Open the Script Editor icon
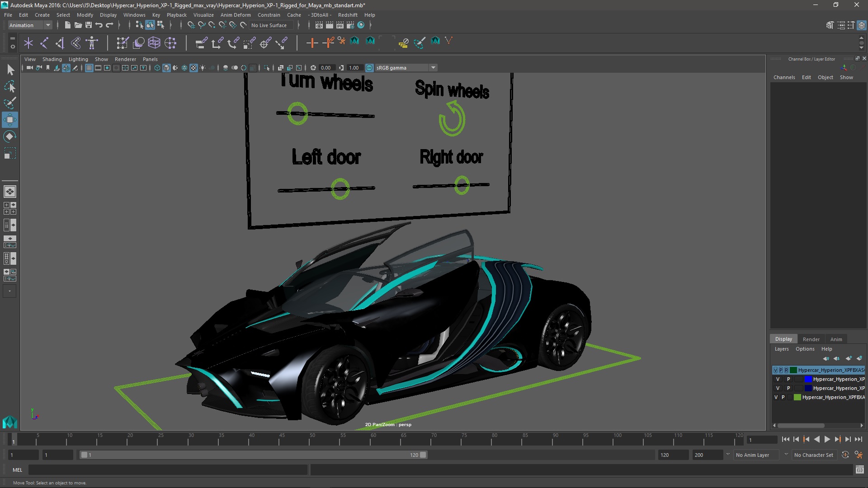 (x=859, y=470)
